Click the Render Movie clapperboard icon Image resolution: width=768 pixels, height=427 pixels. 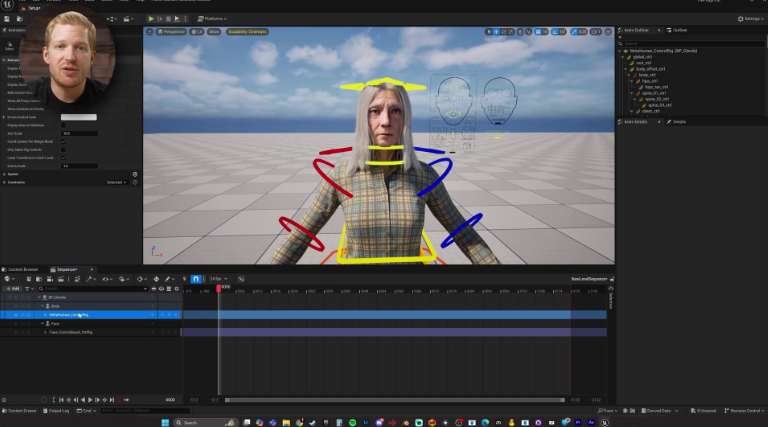coord(61,279)
